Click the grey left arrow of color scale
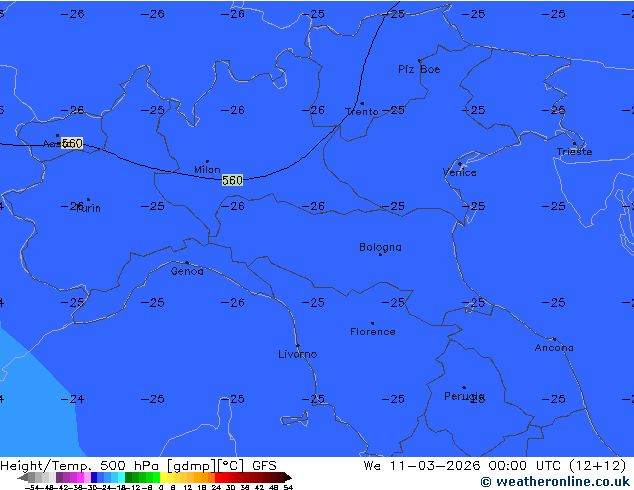 [23, 477]
